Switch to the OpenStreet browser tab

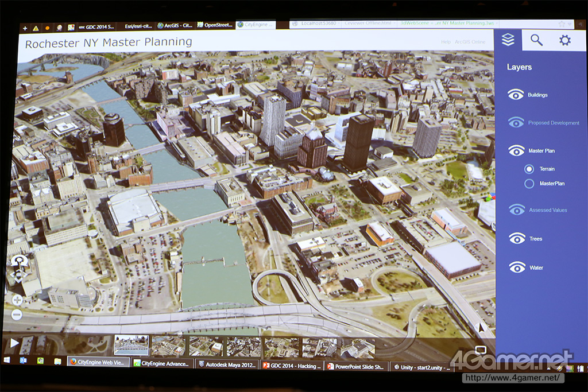(215, 25)
